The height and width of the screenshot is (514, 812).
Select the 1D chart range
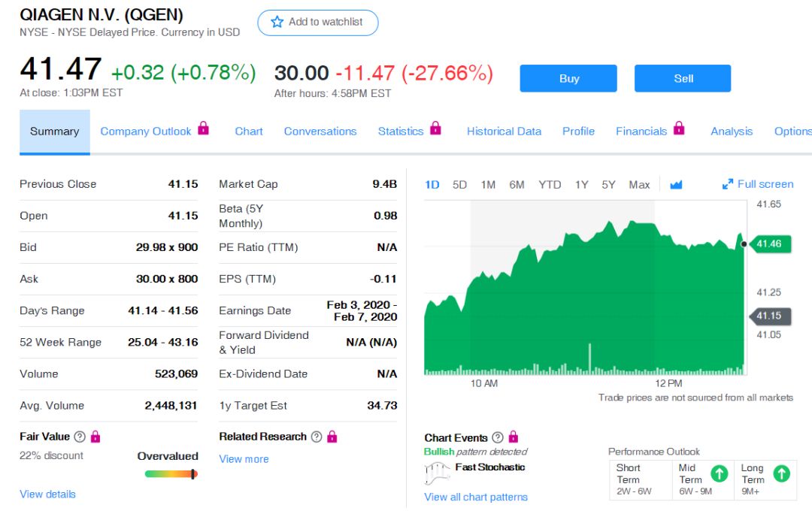coord(432,185)
